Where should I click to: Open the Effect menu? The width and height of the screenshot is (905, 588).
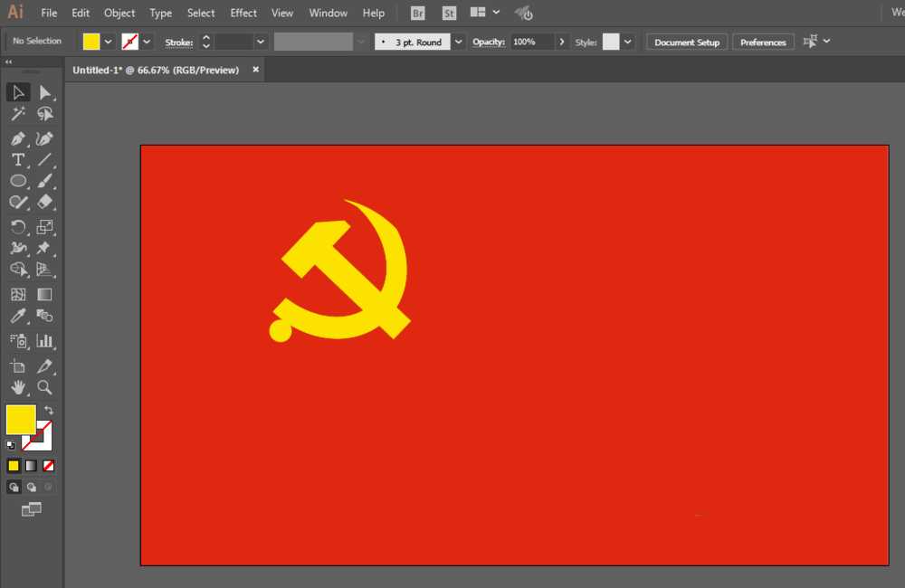[243, 13]
